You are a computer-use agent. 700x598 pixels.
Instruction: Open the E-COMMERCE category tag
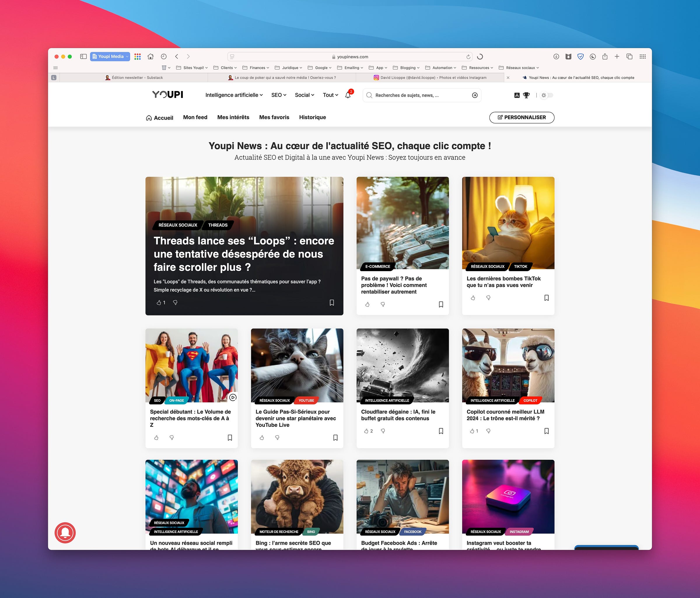point(378,267)
